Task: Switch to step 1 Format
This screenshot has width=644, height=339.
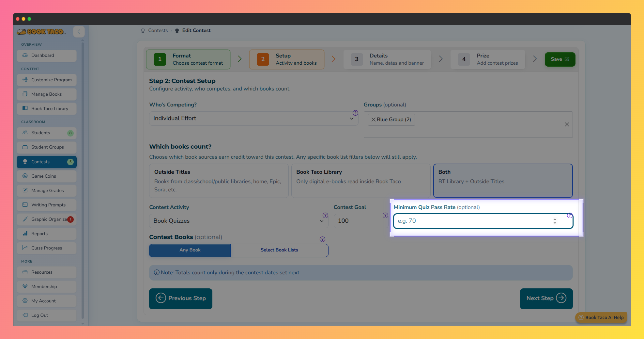Action: (x=188, y=59)
